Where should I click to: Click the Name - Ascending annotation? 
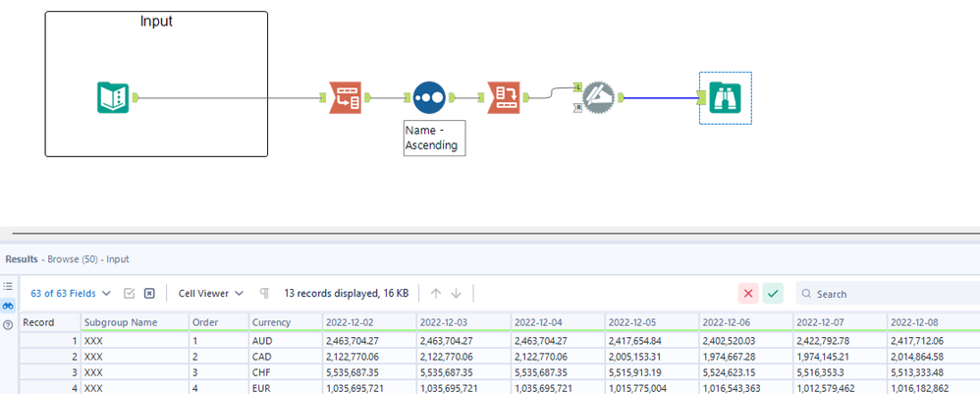pos(434,138)
